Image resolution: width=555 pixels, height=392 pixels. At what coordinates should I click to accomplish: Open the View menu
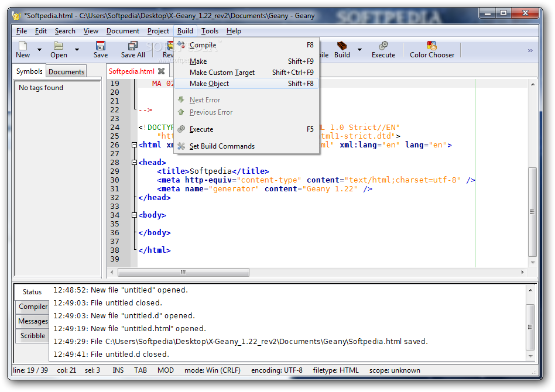coord(91,31)
